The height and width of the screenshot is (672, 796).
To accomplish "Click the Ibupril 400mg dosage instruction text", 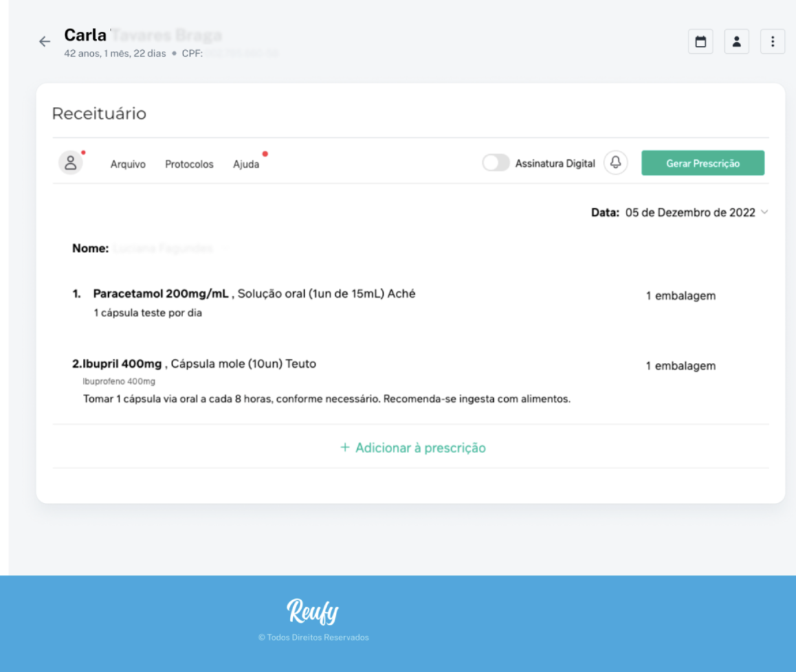I will point(327,399).
